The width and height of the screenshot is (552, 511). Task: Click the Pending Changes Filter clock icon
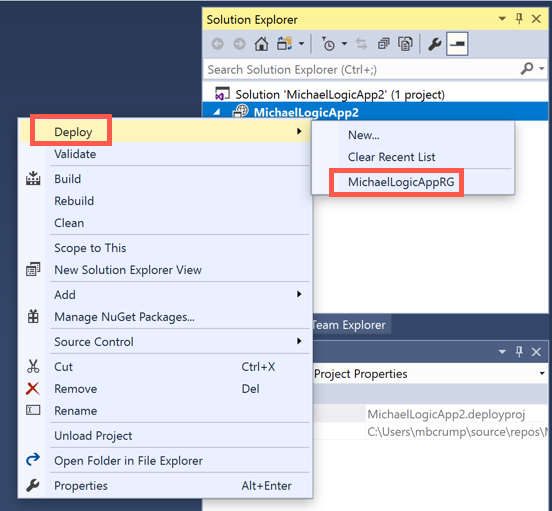pyautogui.click(x=328, y=44)
